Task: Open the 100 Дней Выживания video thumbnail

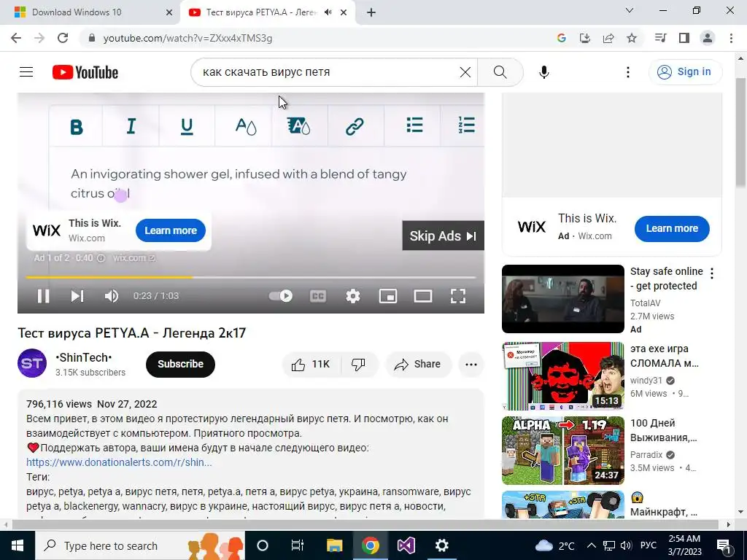Action: 562,451
